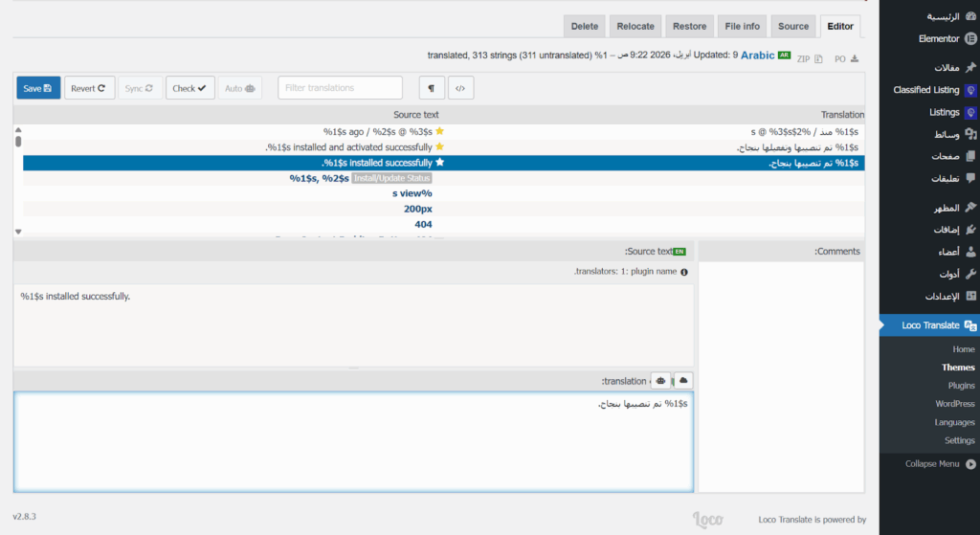This screenshot has height=535, width=980.
Task: Run the Check button
Action: tap(189, 88)
